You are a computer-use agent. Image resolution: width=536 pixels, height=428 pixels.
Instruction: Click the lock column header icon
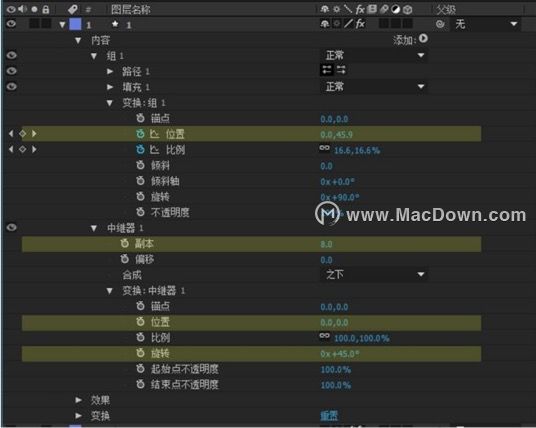tap(45, 9)
